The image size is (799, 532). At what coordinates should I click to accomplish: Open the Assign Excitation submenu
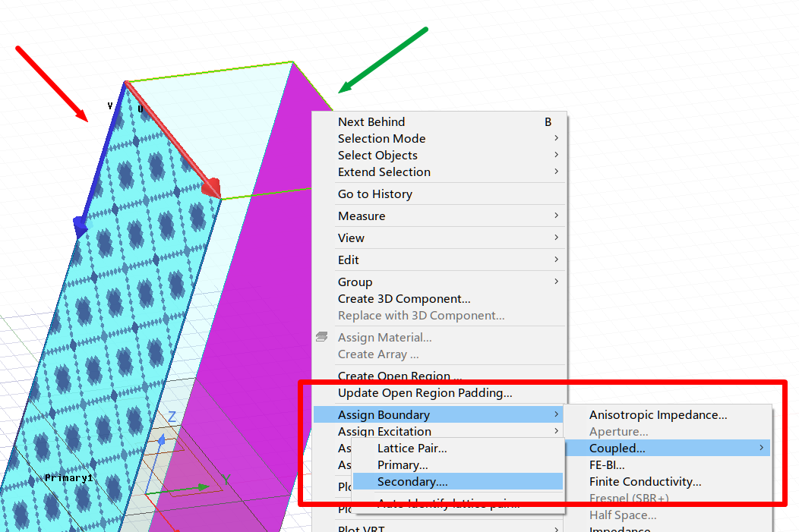(439, 431)
